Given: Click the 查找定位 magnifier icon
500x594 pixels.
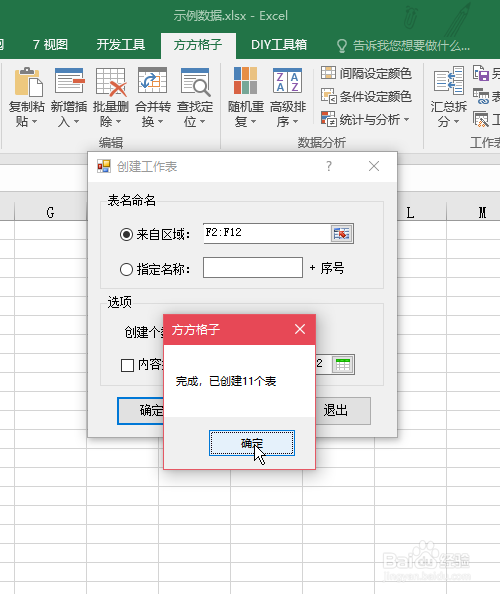Looking at the screenshot, I should pos(195,81).
